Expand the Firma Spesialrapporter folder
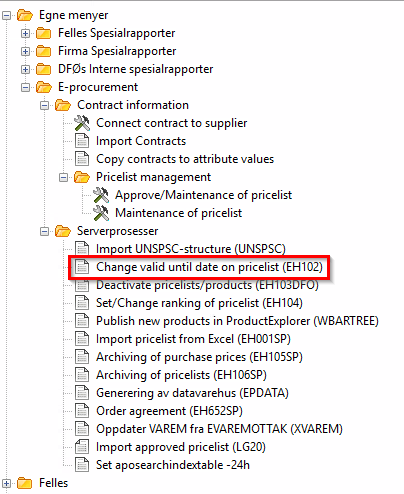 [x=25, y=51]
